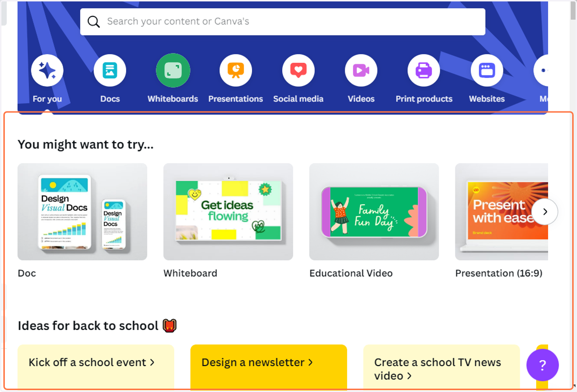
Task: Click the search magnifier icon
Action: (x=94, y=22)
